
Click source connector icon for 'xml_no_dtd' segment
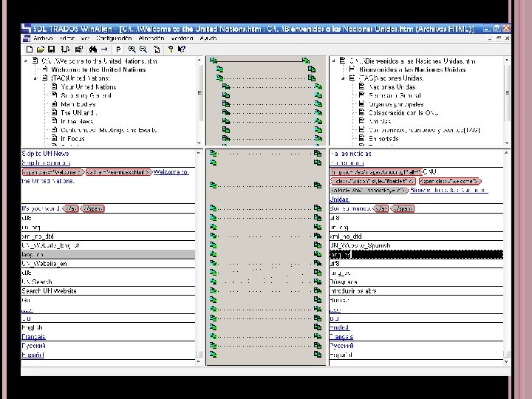[213, 236]
